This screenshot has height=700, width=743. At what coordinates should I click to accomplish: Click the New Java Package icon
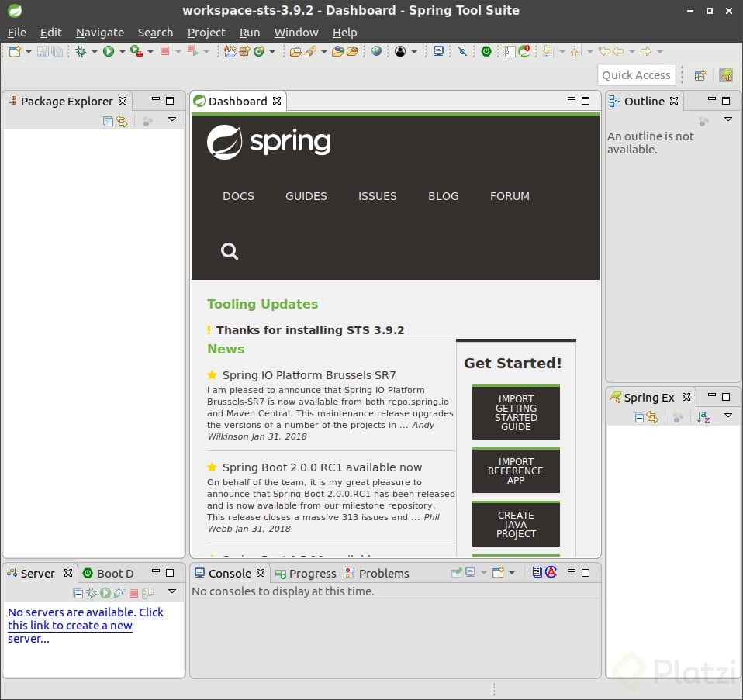[x=244, y=51]
